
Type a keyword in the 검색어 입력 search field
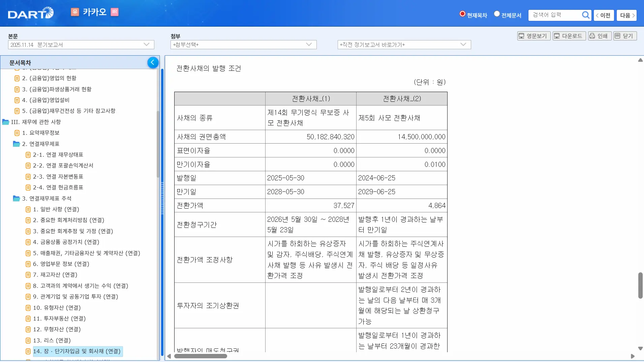556,15
